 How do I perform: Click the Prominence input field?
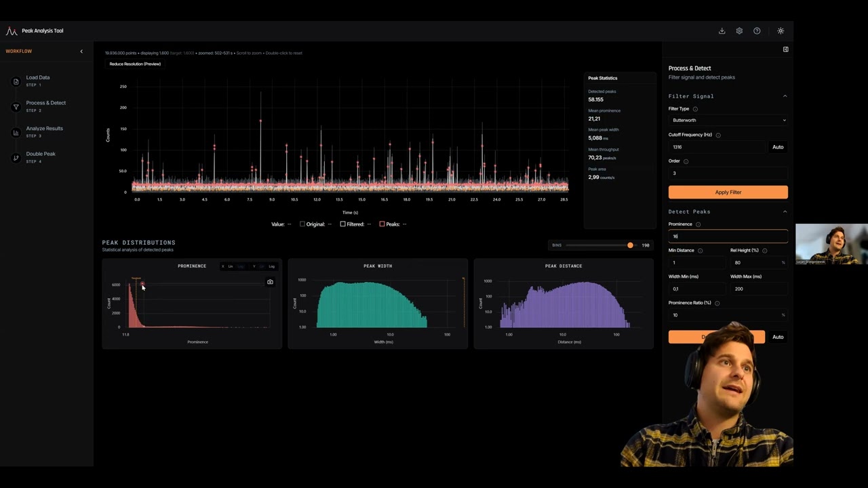[x=728, y=237]
